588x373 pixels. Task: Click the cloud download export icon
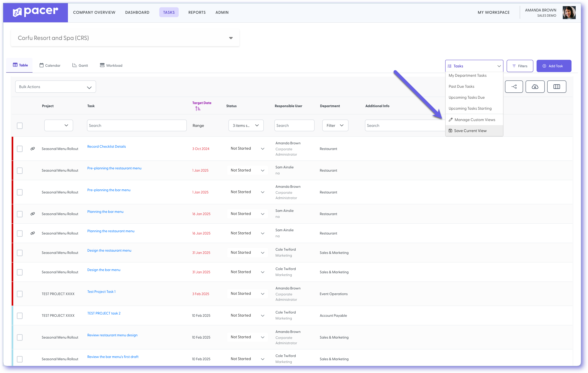[535, 87]
